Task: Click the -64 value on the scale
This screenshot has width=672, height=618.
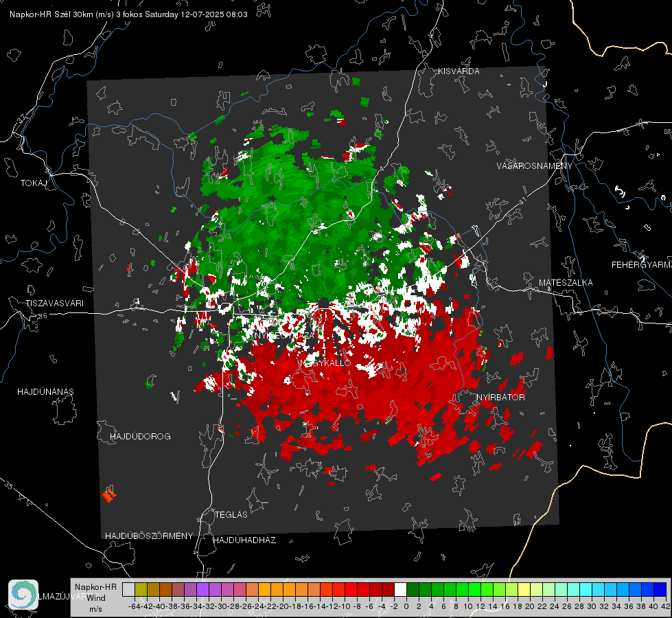Action: click(x=135, y=606)
